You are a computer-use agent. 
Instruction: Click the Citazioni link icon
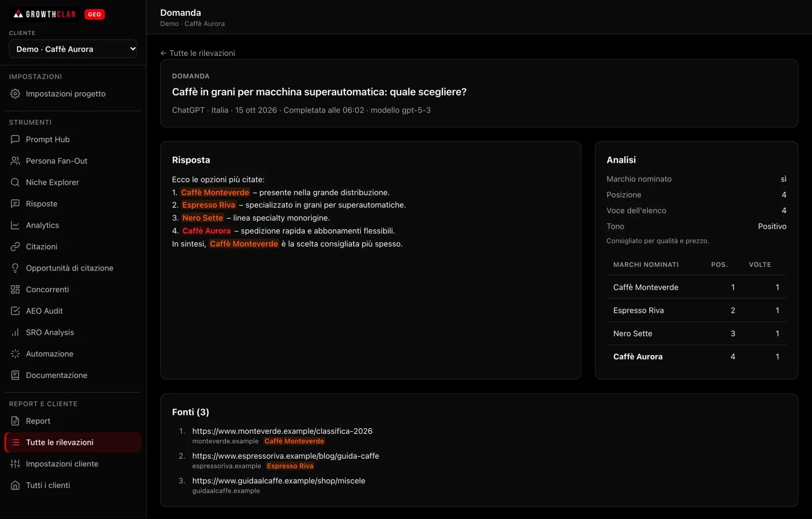[15, 247]
